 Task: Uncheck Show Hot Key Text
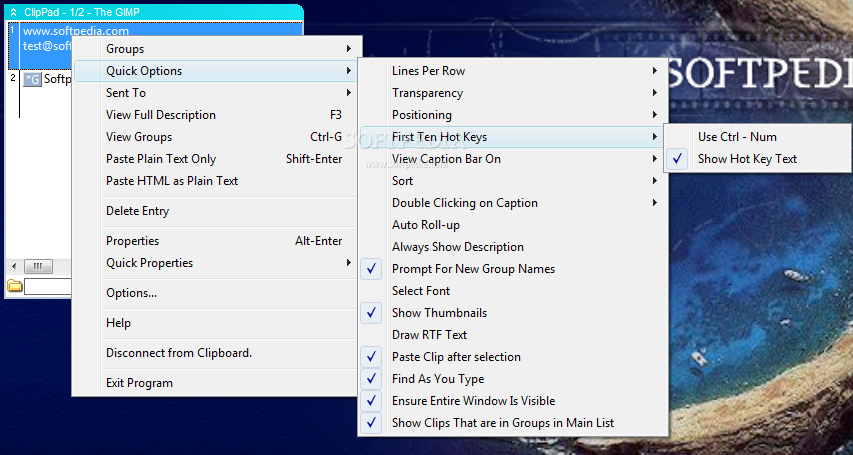click(x=758, y=159)
